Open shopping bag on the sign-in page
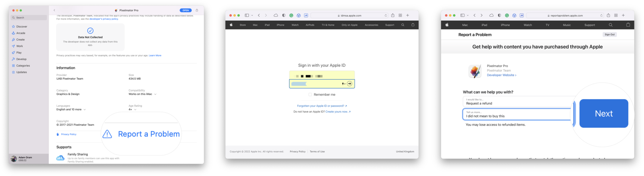The image size is (644, 176). (413, 25)
